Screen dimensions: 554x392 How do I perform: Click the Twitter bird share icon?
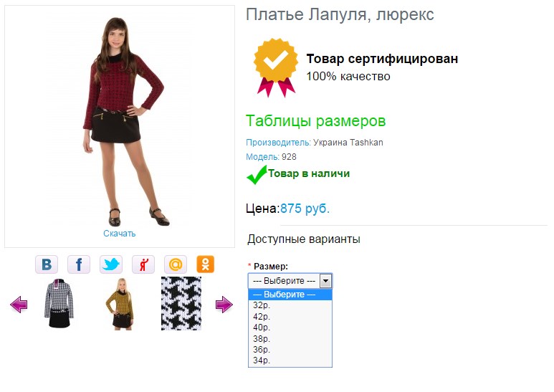click(x=111, y=264)
